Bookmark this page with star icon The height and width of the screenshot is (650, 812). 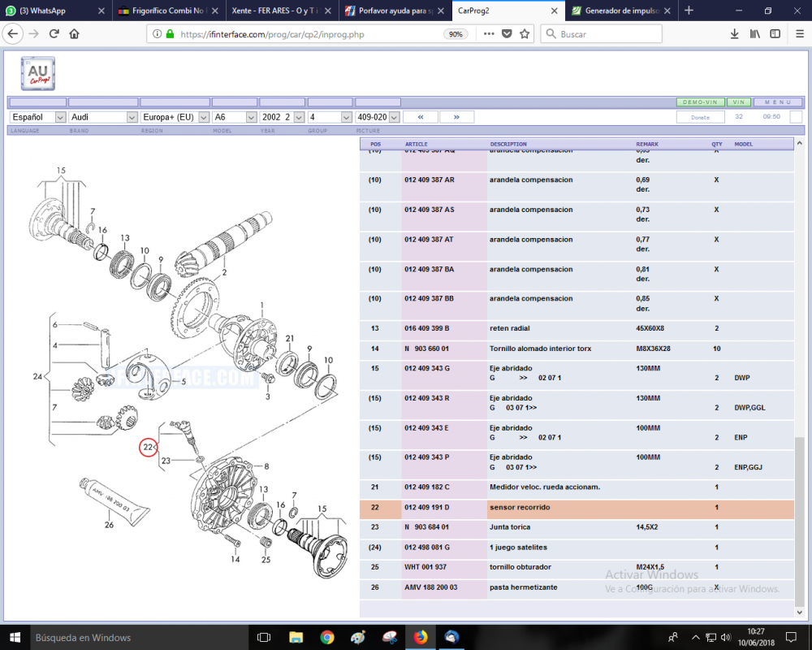tap(524, 34)
